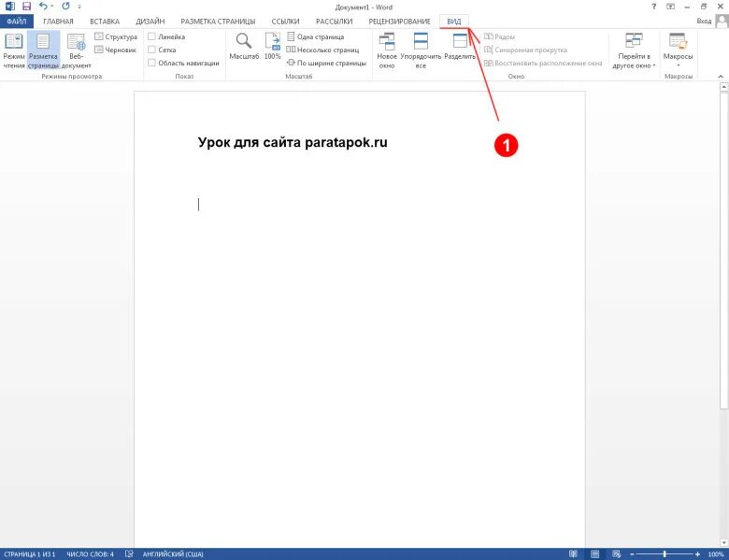Open the Mailings tab (РАССЫЛКИ)
Screen dimensions: 729x560
click(x=334, y=22)
